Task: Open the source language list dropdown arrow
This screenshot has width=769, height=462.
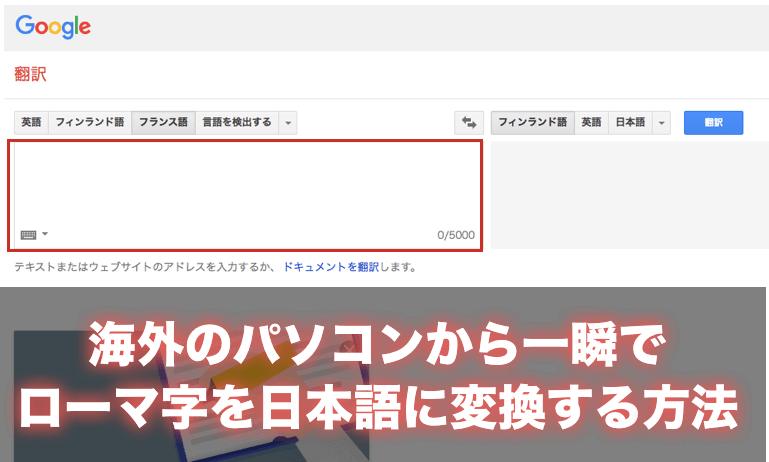Action: pyautogui.click(x=288, y=123)
